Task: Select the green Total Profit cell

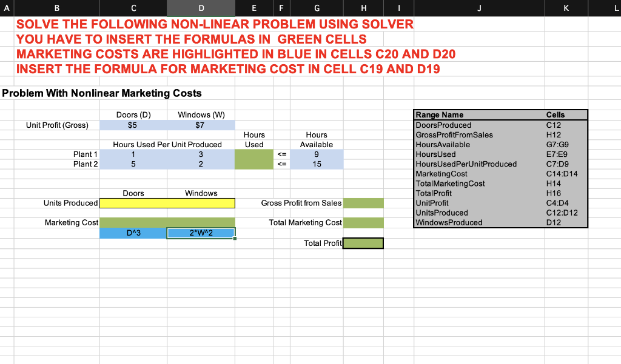Action: (x=363, y=243)
